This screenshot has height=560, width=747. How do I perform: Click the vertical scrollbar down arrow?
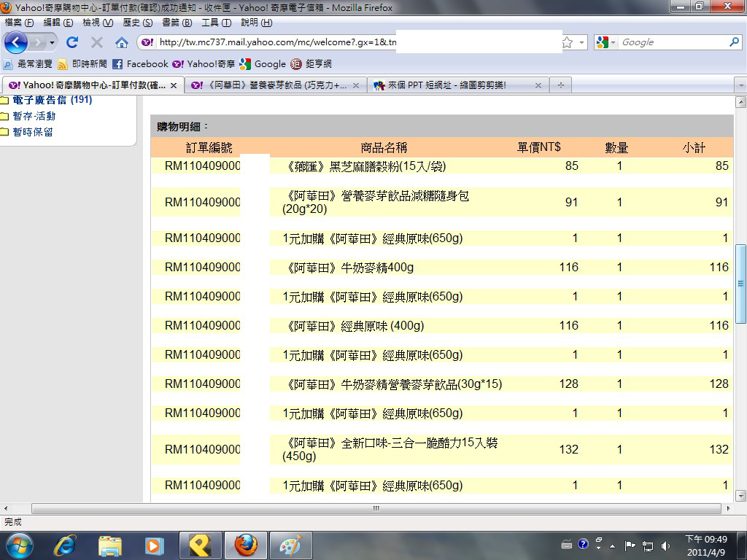click(741, 496)
